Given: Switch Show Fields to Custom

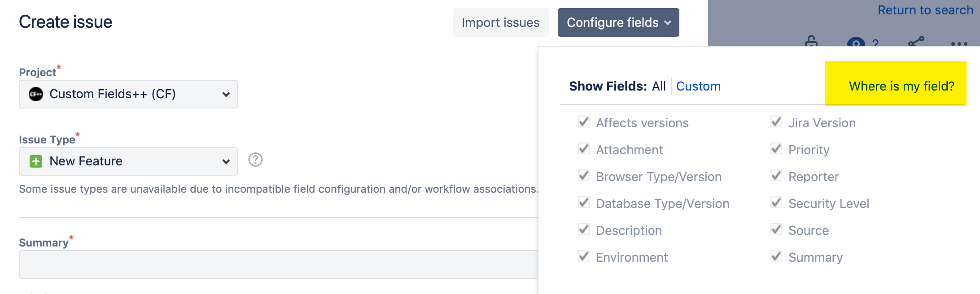Looking at the screenshot, I should pos(698,86).
